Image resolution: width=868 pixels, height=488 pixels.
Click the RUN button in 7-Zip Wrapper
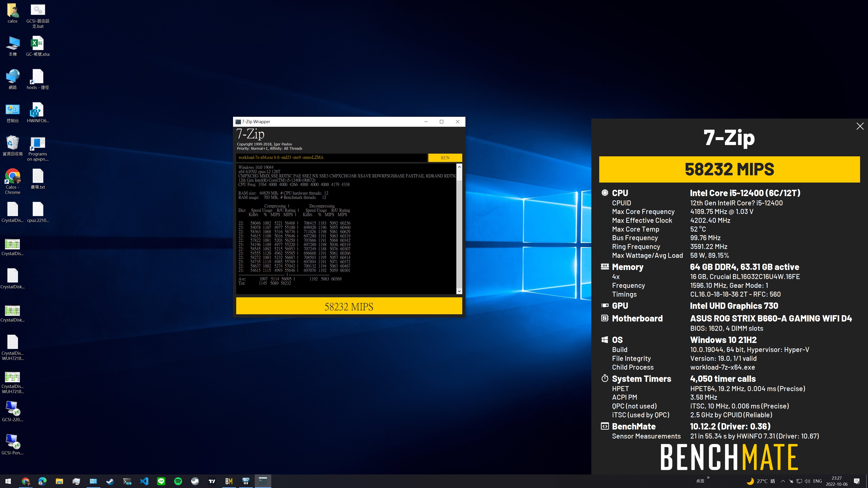pyautogui.click(x=445, y=158)
